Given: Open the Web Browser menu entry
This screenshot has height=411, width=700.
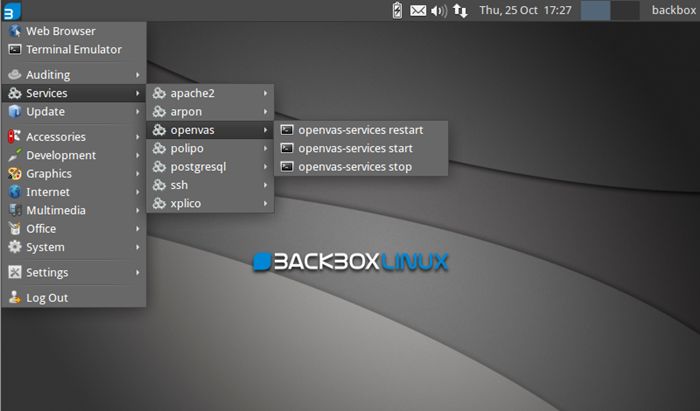Looking at the screenshot, I should 74,31.
